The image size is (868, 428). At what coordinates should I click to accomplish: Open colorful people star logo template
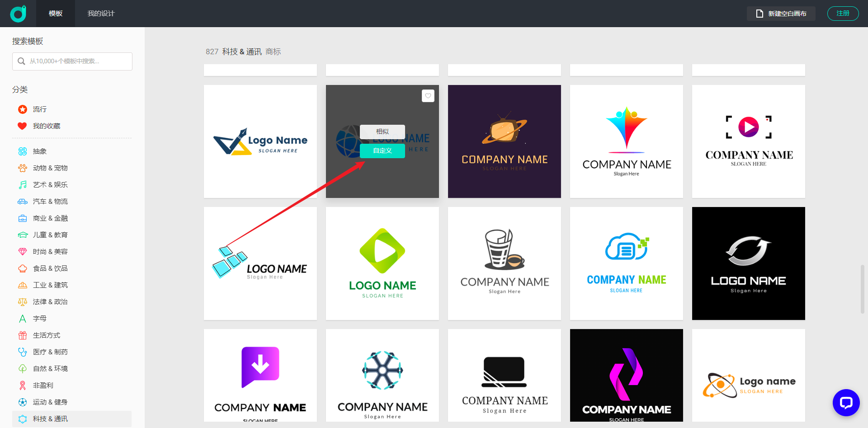(627, 141)
